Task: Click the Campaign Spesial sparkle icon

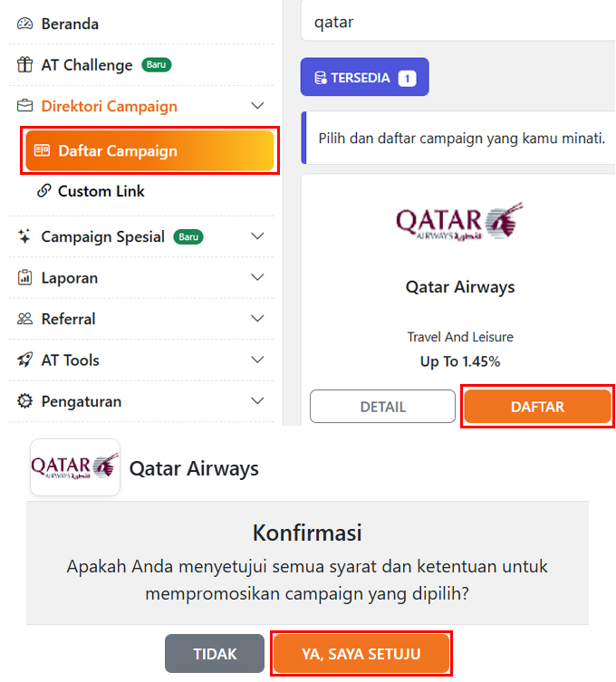Action: click(24, 236)
